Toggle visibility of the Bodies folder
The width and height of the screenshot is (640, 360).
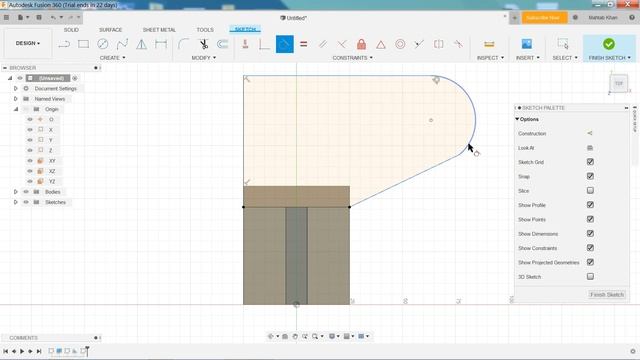click(x=26, y=192)
